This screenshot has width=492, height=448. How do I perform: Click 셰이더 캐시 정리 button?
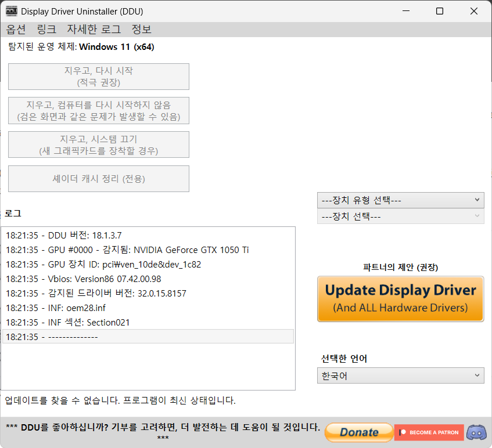pyautogui.click(x=99, y=179)
